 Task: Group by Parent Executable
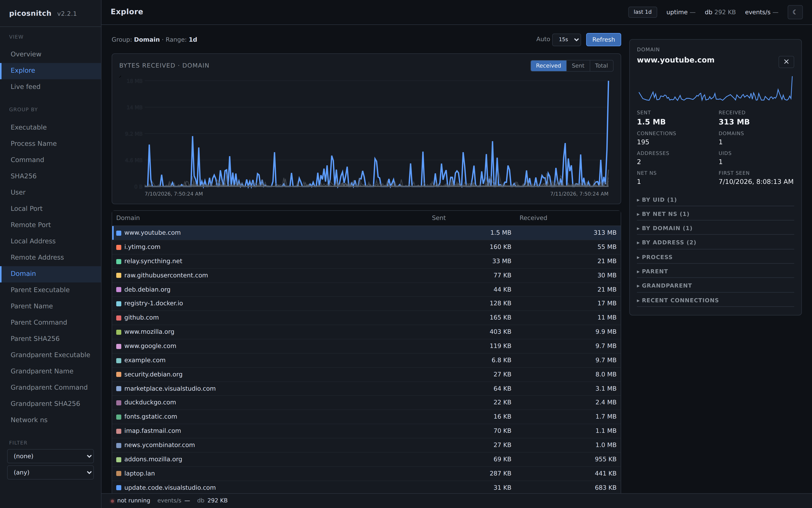51,290
